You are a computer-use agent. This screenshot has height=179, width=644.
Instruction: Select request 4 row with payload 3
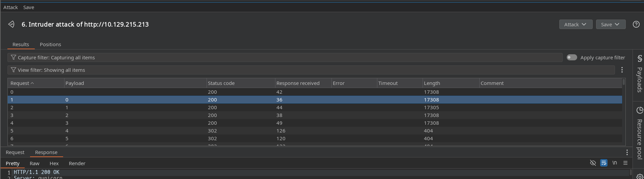point(315,123)
